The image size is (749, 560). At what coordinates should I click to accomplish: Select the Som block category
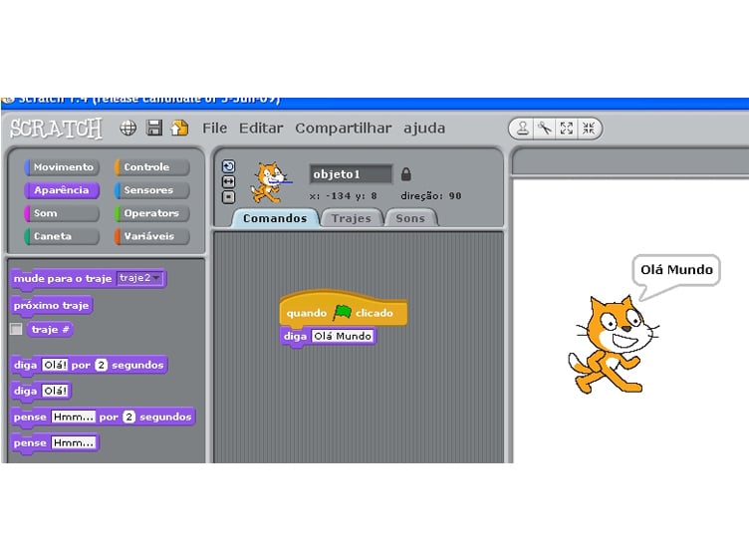[x=62, y=213]
